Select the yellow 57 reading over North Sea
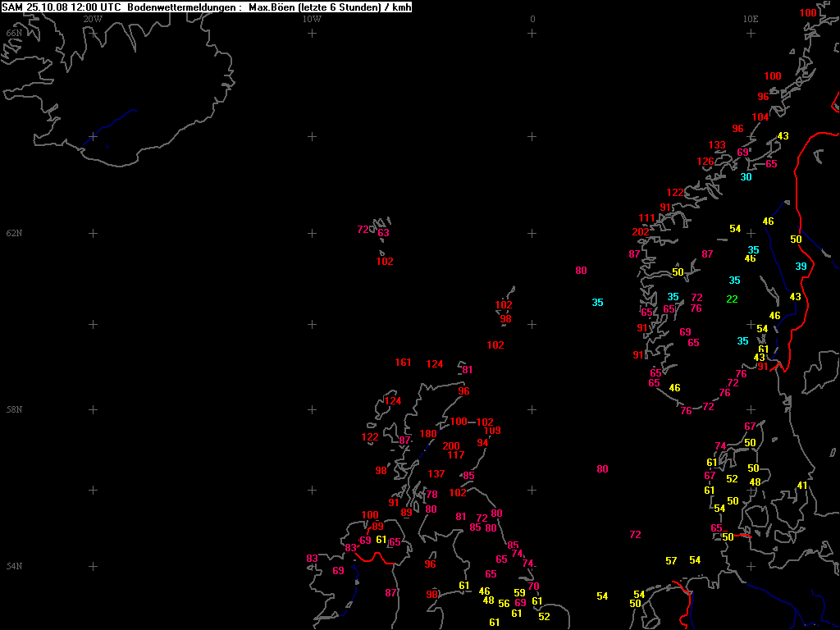Image resolution: width=840 pixels, height=630 pixels. [x=671, y=561]
